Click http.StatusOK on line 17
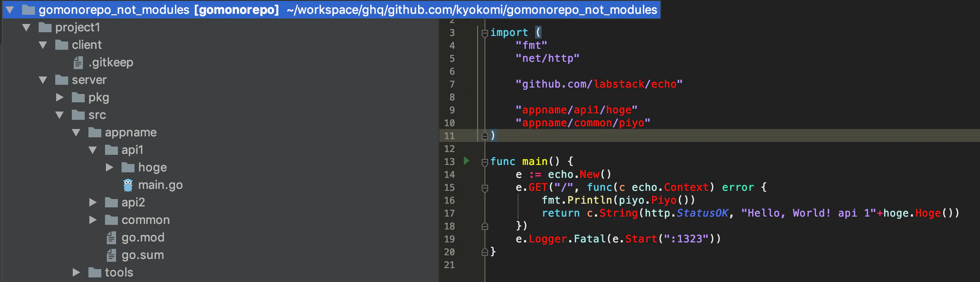This screenshot has width=980, height=282. pos(686,213)
